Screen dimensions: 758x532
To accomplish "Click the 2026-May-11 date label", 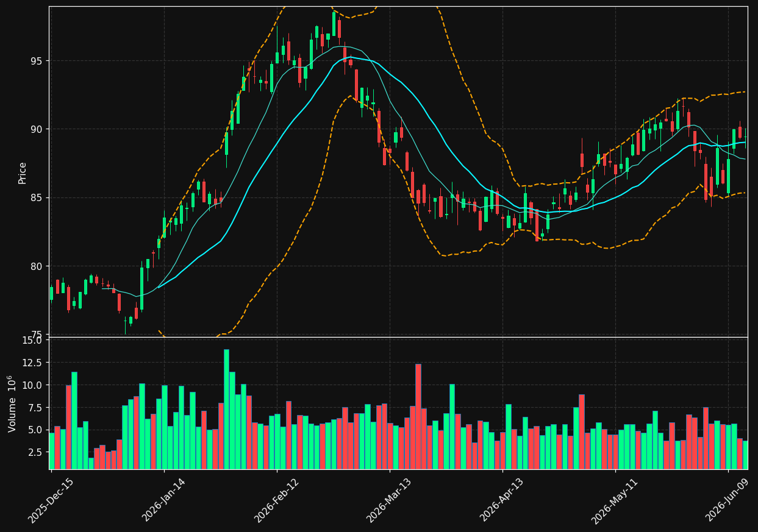I will pyautogui.click(x=615, y=500).
